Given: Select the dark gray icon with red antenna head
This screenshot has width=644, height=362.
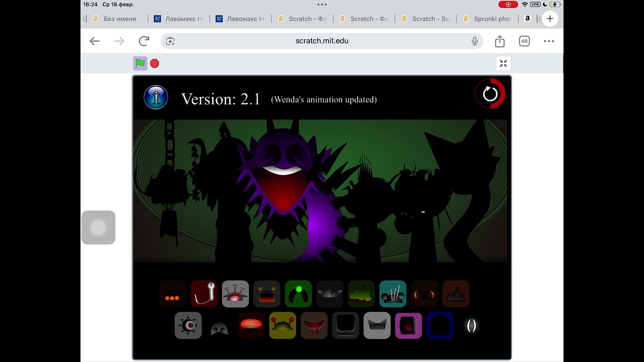Looking at the screenshot, I should click(x=267, y=294).
